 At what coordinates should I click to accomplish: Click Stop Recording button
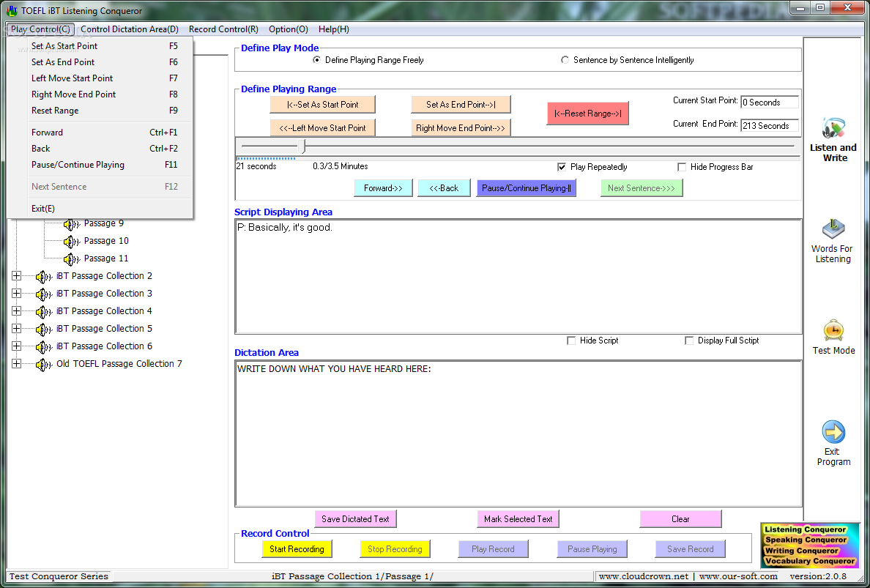[395, 549]
